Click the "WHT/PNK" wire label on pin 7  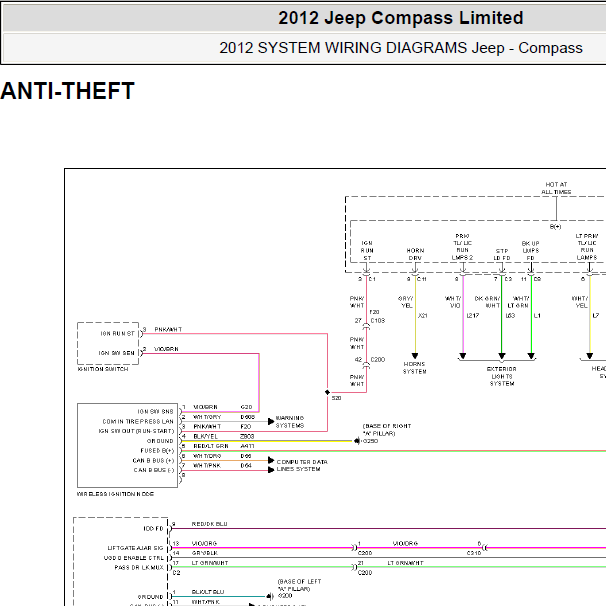(x=207, y=466)
